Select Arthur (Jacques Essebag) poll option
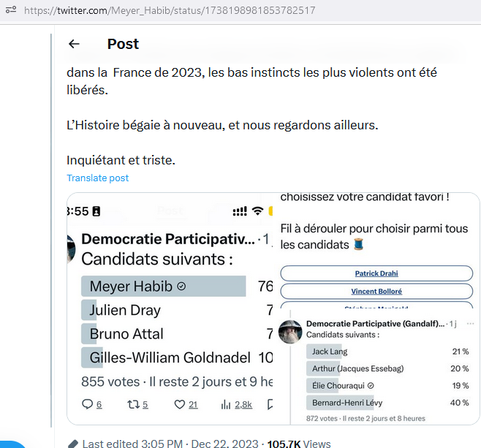Viewport: 481px width, 448px height. click(x=387, y=368)
